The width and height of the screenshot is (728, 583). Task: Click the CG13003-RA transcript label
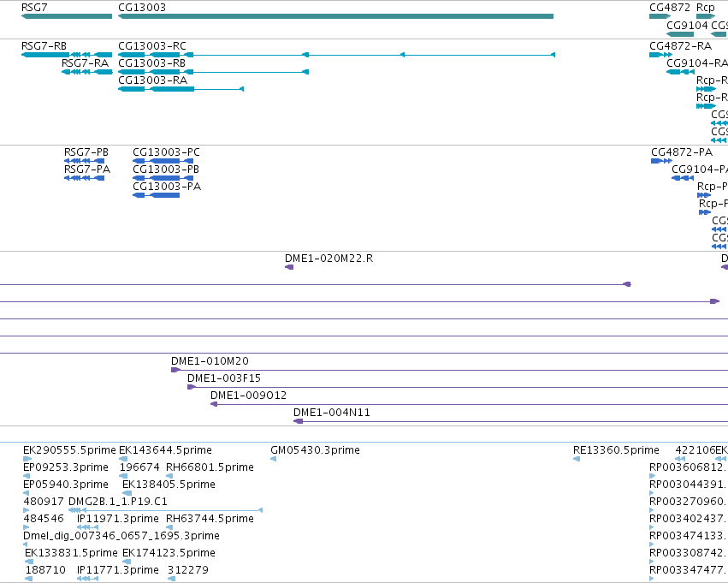pos(153,80)
